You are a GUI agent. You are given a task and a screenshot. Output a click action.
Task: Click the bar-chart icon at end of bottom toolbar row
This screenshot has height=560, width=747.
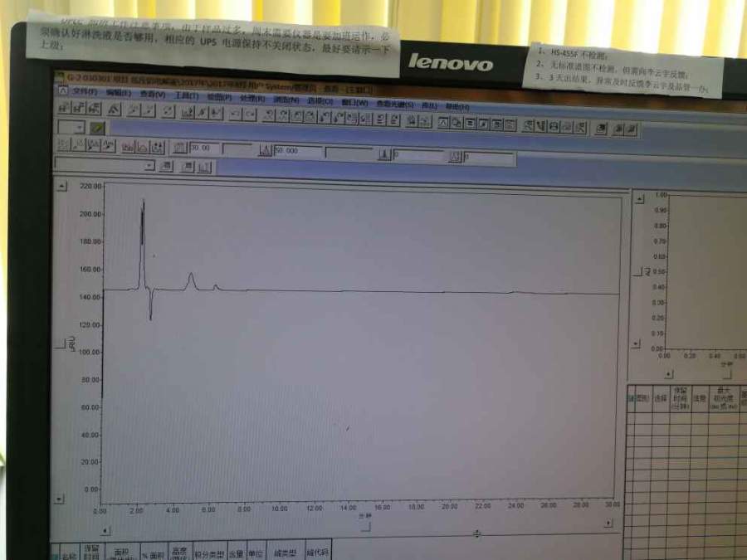pyautogui.click(x=204, y=167)
